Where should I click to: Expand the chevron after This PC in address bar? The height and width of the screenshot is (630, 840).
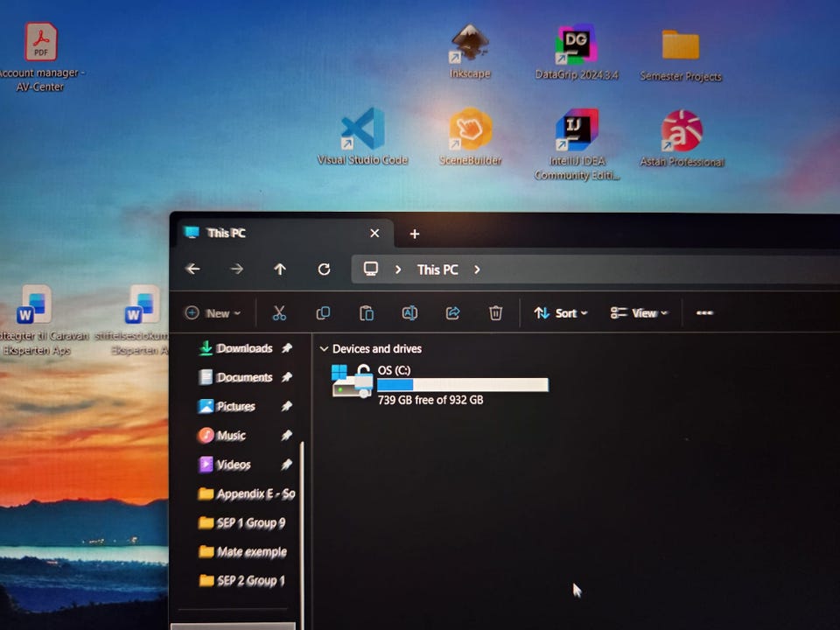point(477,269)
